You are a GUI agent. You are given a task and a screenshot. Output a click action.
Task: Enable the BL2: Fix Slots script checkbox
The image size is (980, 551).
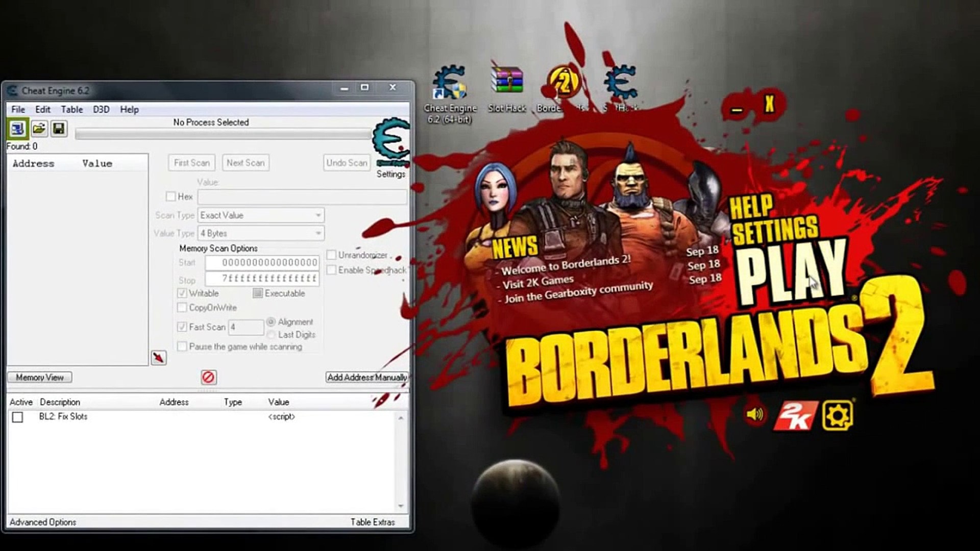(18, 417)
